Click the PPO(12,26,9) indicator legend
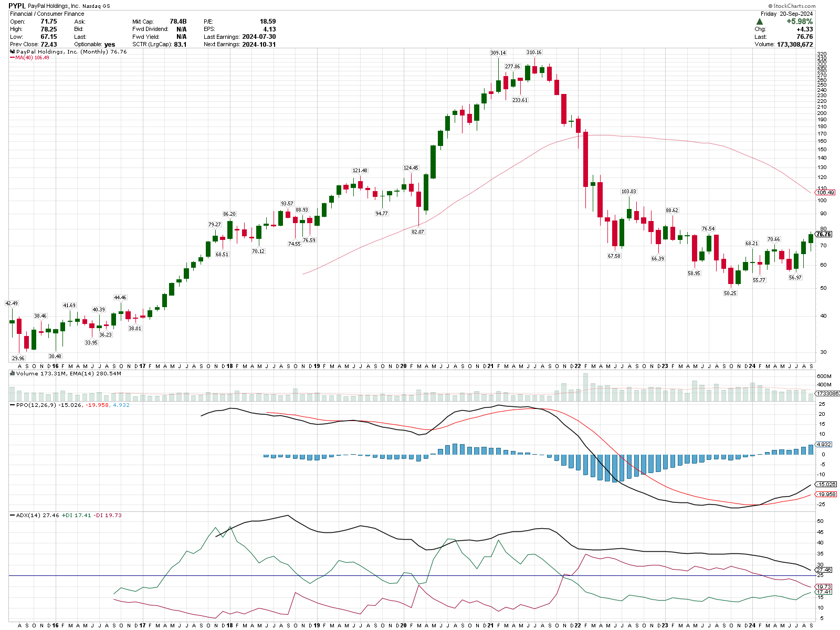The image size is (840, 630). pos(70,405)
